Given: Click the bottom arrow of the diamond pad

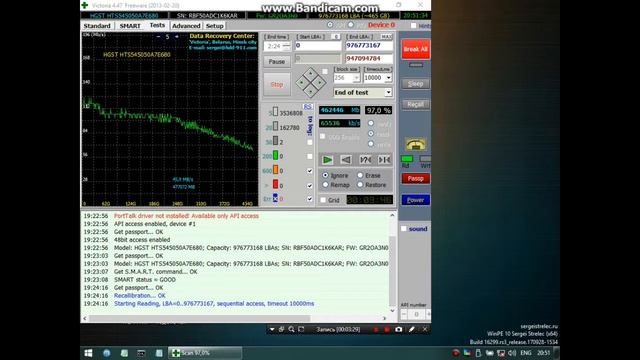Looking at the screenshot, I should coord(311,91).
